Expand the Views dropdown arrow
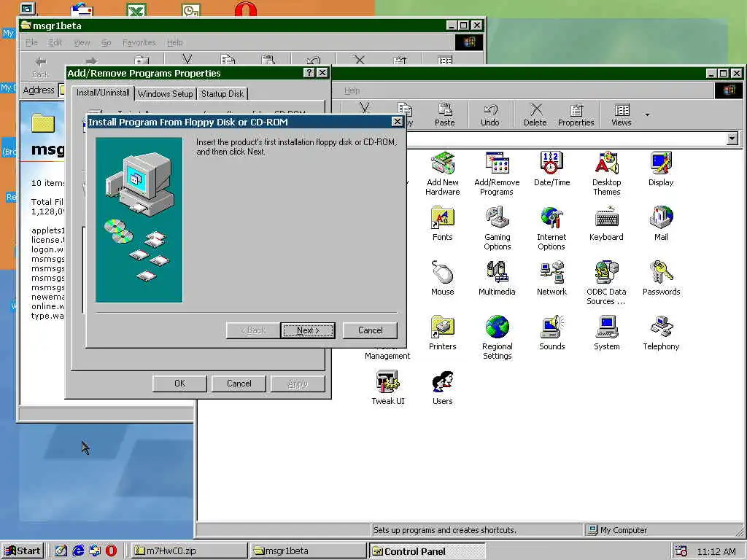Screen dimensions: 747x560 pos(647,114)
